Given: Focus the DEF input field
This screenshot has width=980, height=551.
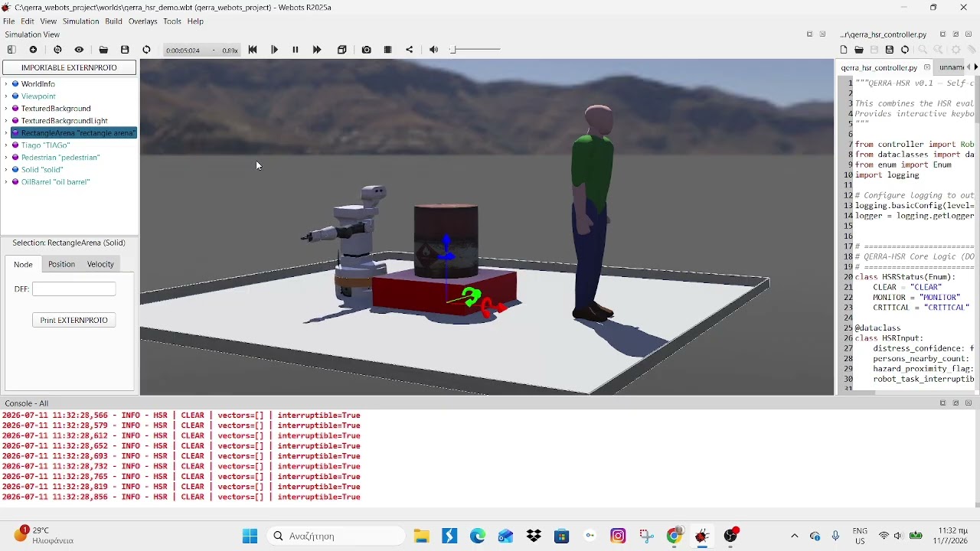Looking at the screenshot, I should point(74,289).
